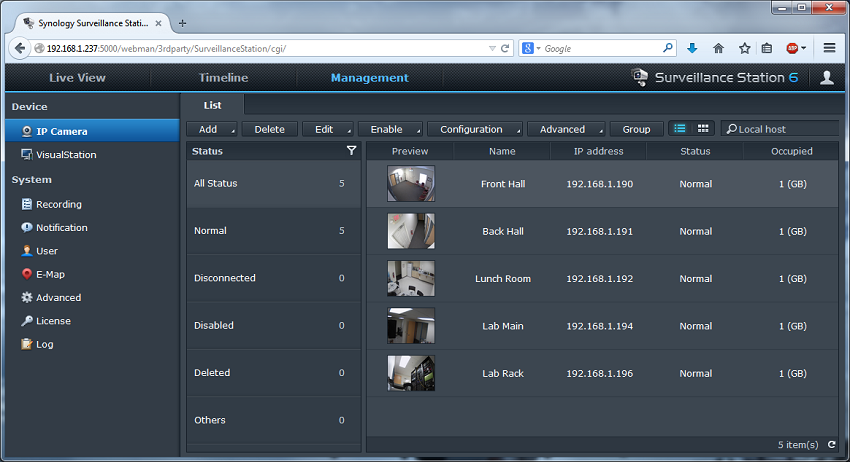Image resolution: width=850 pixels, height=462 pixels.
Task: Open the Add dropdown
Action: click(x=212, y=129)
